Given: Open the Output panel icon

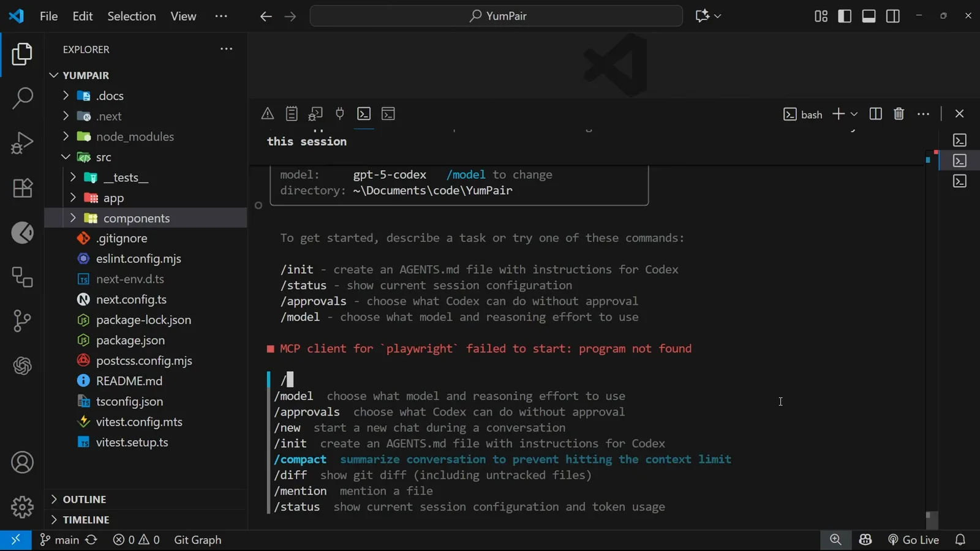Looking at the screenshot, I should click(292, 114).
